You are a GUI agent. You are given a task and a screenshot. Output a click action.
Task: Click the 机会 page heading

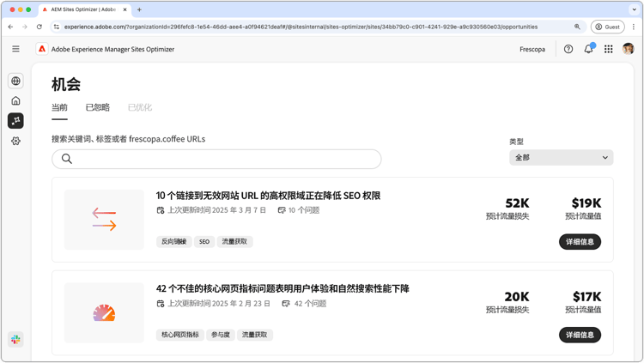(66, 84)
